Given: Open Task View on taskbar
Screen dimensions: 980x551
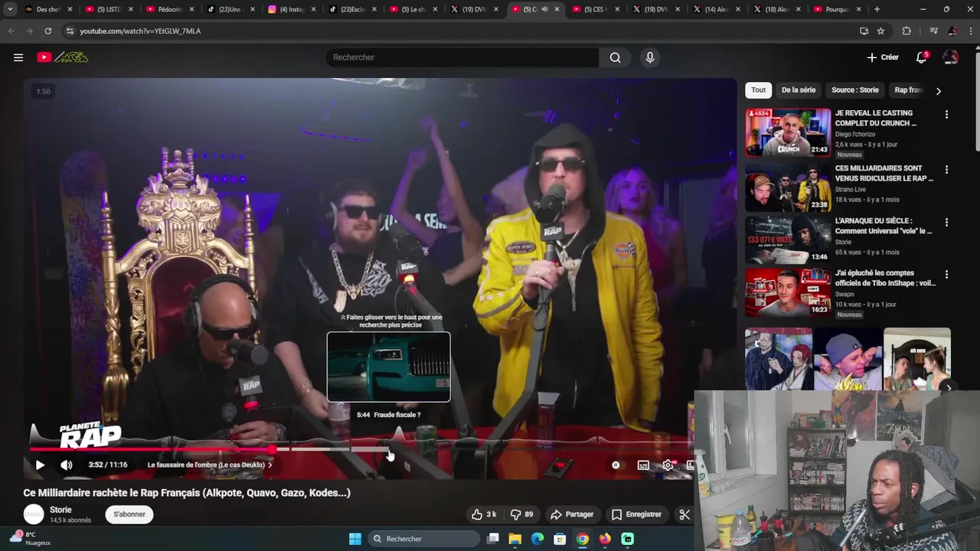Looking at the screenshot, I should 493,539.
